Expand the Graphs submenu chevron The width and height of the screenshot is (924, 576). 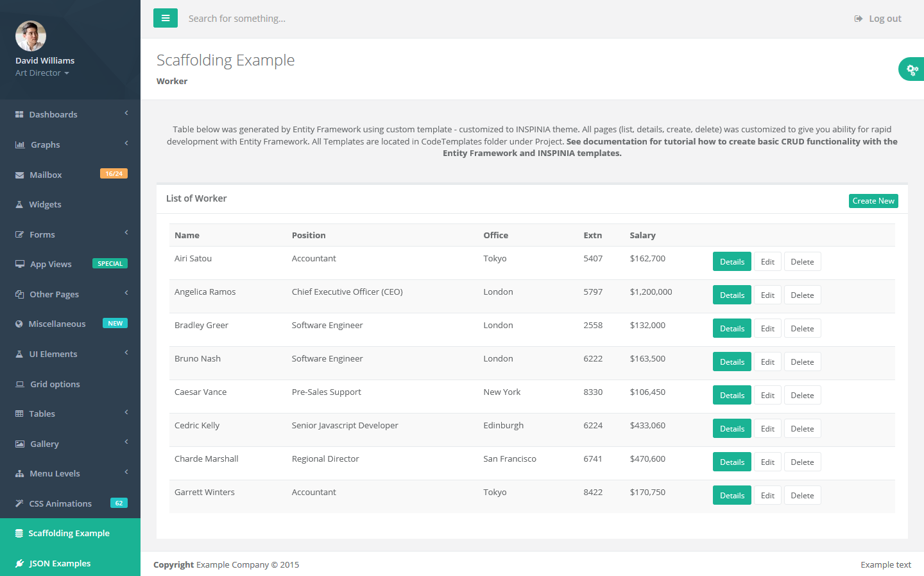126,143
